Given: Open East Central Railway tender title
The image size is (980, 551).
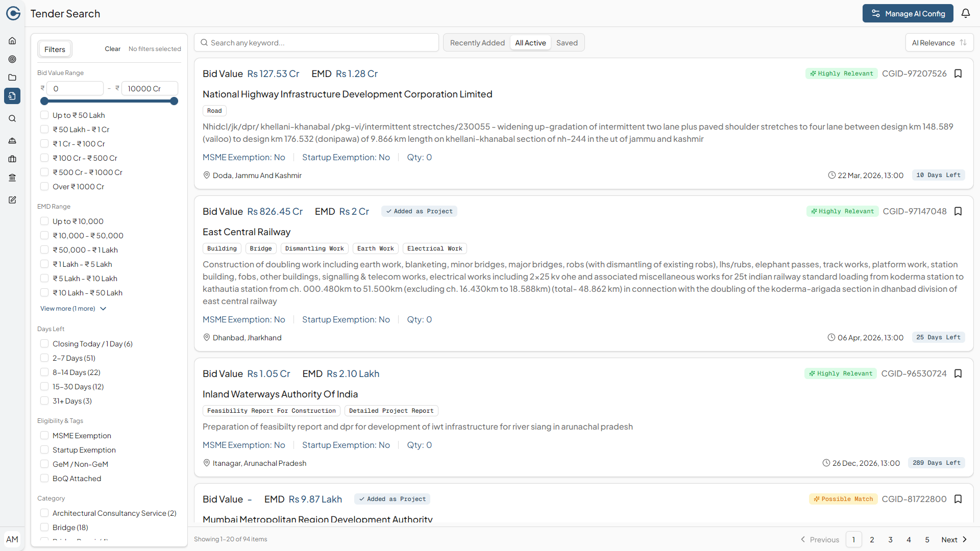Looking at the screenshot, I should click(x=247, y=232).
